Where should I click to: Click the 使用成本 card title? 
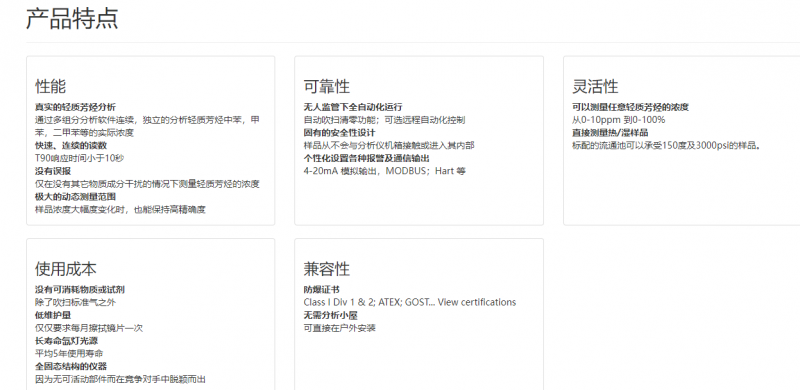[x=66, y=269]
